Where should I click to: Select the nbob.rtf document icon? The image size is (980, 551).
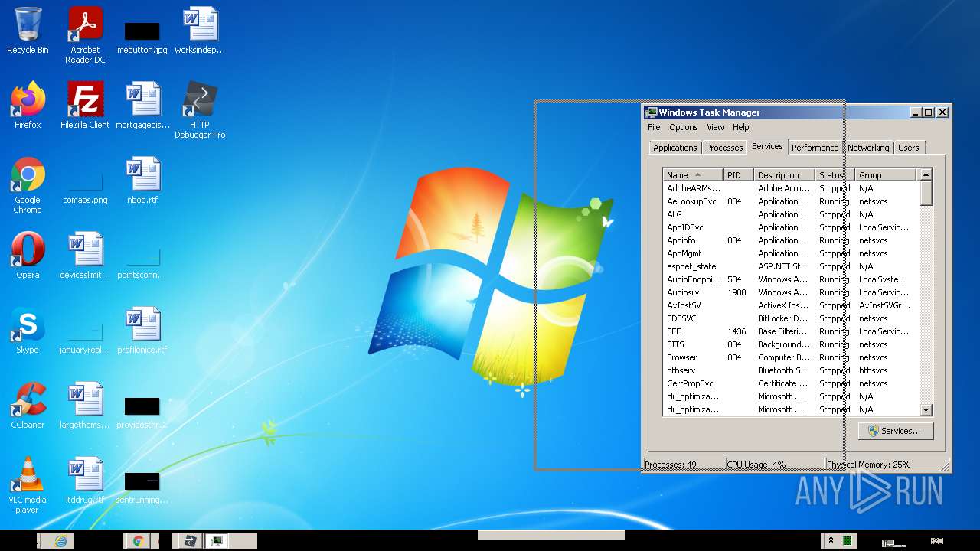pos(142,181)
